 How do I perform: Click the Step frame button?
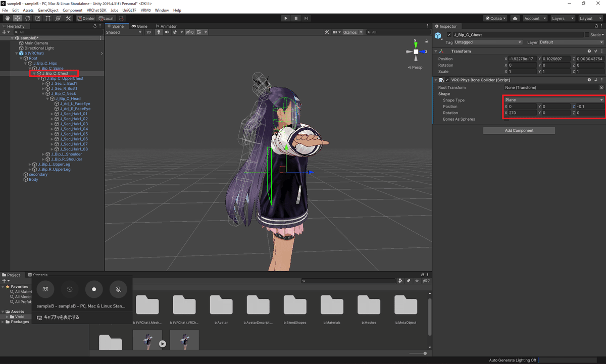[307, 18]
